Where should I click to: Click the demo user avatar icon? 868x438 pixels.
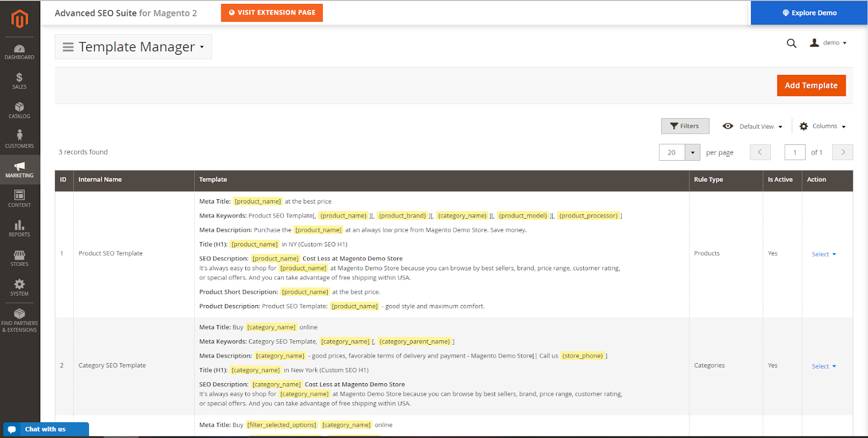tap(814, 42)
